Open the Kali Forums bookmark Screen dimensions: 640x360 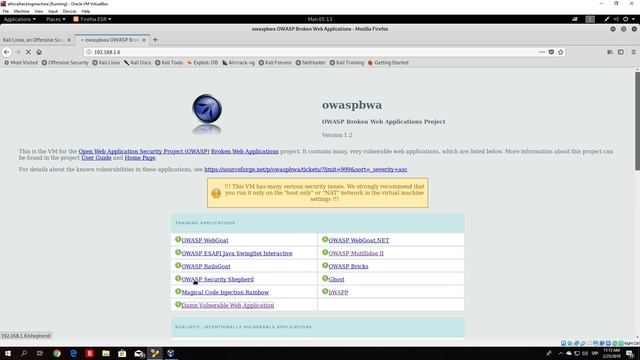pos(275,63)
